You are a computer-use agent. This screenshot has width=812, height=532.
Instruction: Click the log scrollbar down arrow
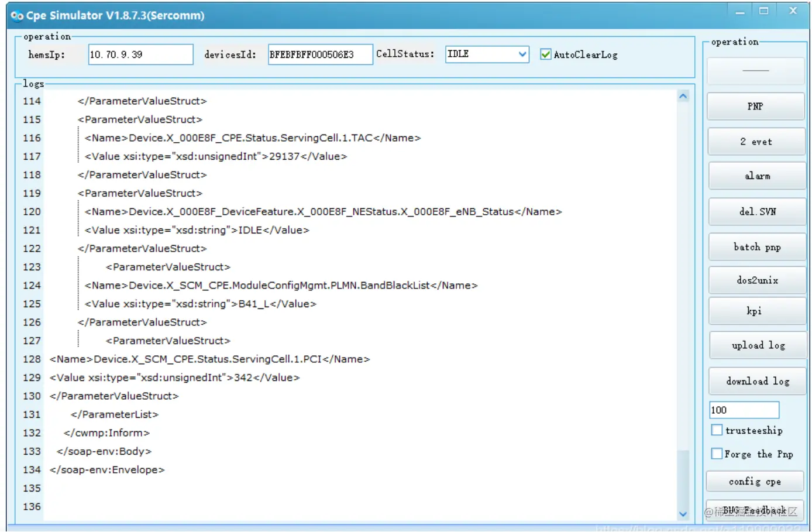tap(683, 514)
